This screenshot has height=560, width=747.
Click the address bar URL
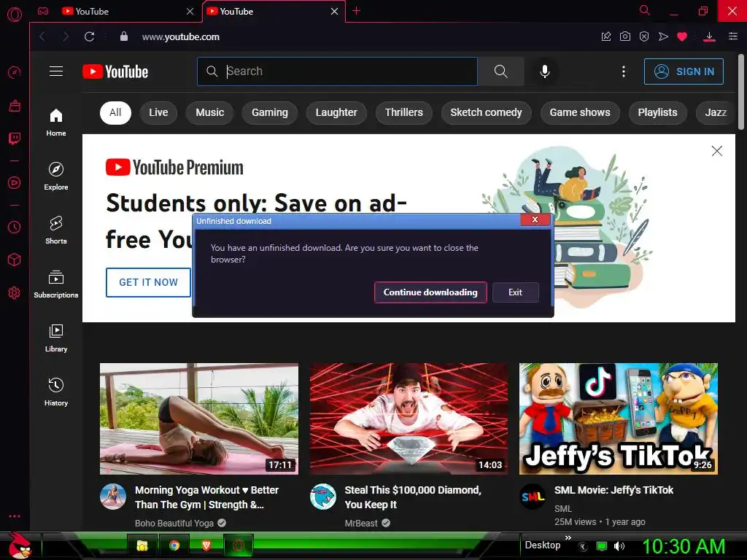(181, 36)
